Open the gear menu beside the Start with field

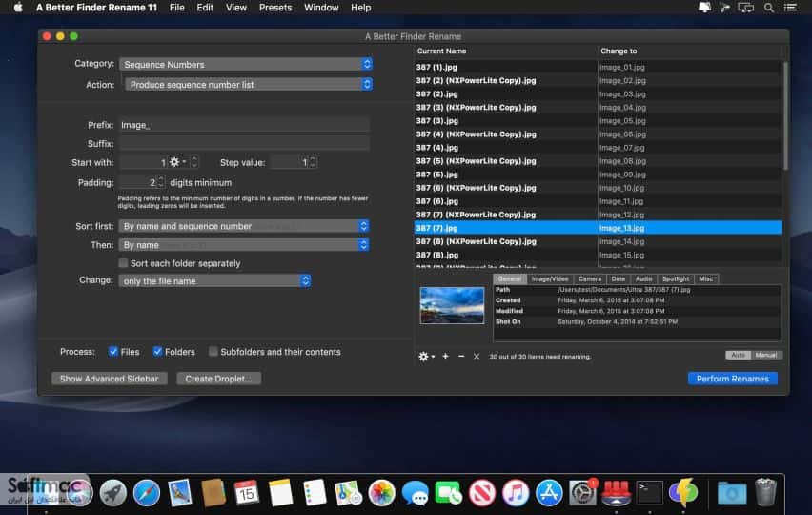point(177,162)
